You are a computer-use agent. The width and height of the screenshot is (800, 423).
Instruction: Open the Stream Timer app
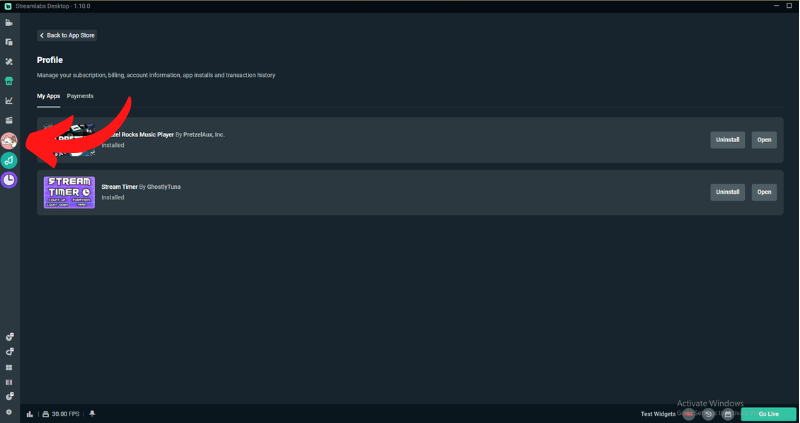[x=764, y=192]
